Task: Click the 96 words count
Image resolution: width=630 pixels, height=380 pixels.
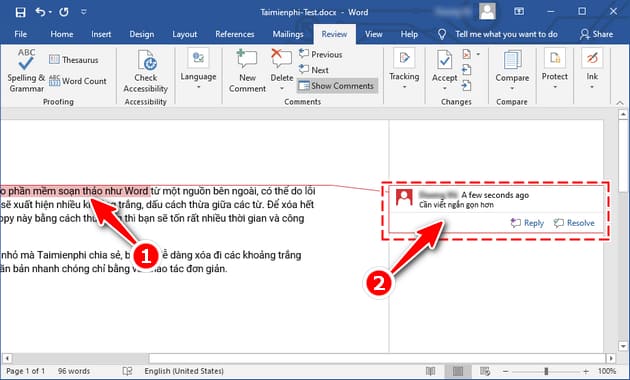Action: point(74,371)
